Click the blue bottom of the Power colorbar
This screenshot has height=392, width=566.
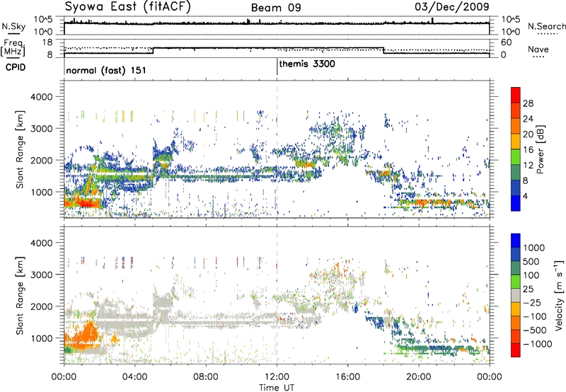pyautogui.click(x=516, y=203)
